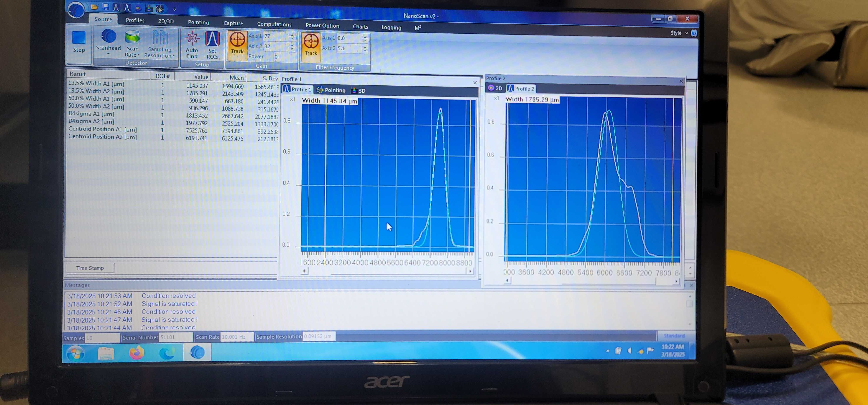Screen dimensions: 868x405
Task: Stop the scan acquisition
Action: point(79,42)
